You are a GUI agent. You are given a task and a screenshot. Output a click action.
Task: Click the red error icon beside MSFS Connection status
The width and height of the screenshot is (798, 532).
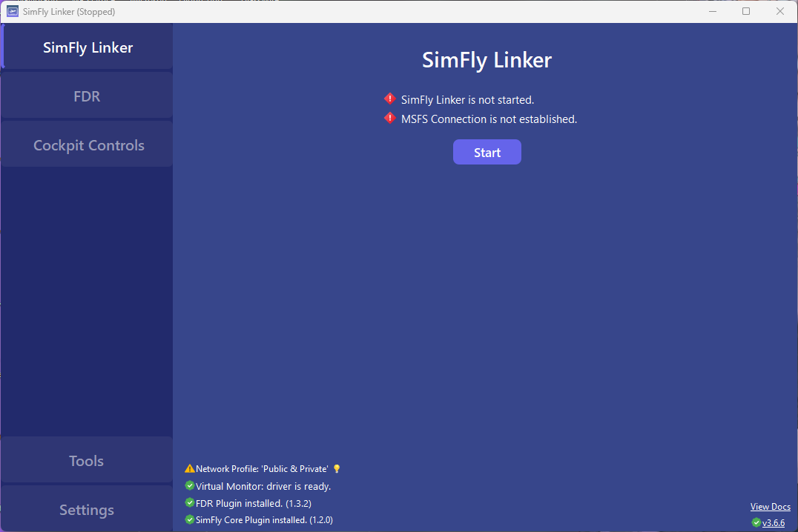(390, 119)
